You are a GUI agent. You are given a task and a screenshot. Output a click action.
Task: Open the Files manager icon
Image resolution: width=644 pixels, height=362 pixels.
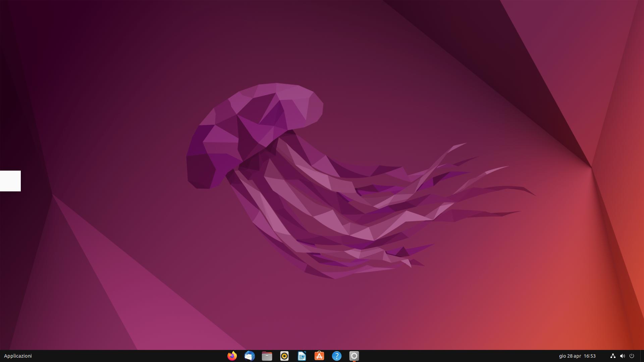pyautogui.click(x=267, y=356)
